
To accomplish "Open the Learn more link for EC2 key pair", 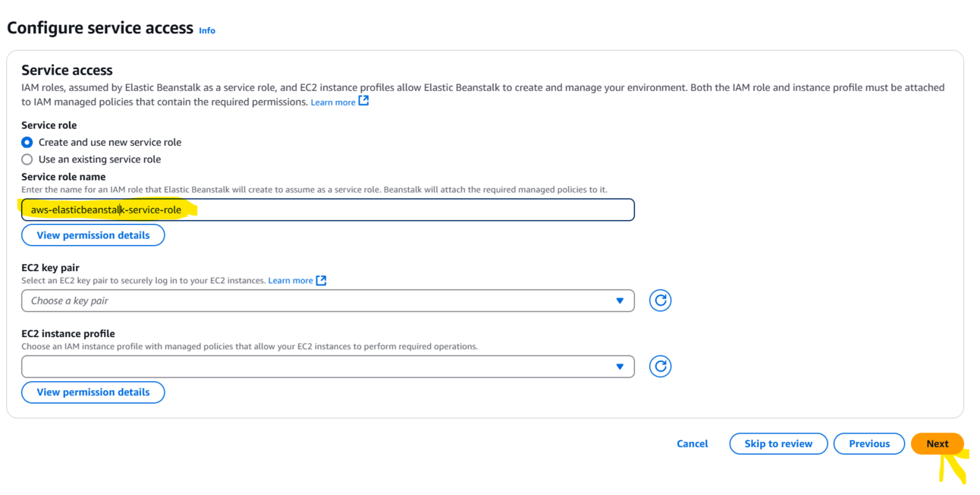I will 291,281.
